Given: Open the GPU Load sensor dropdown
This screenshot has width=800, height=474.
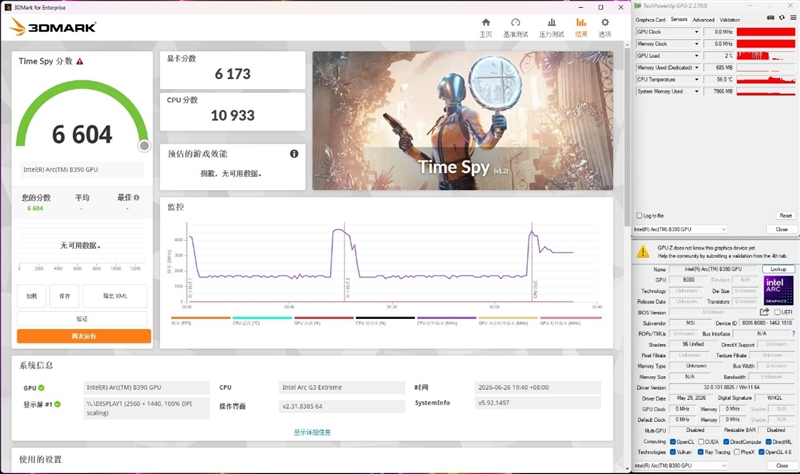Looking at the screenshot, I should 696,56.
